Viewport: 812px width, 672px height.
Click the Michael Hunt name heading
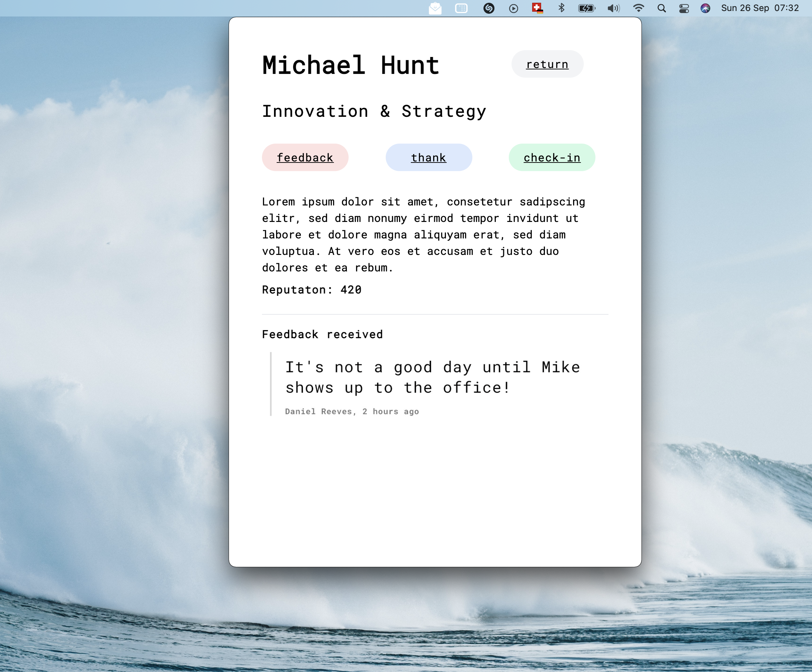tap(351, 65)
